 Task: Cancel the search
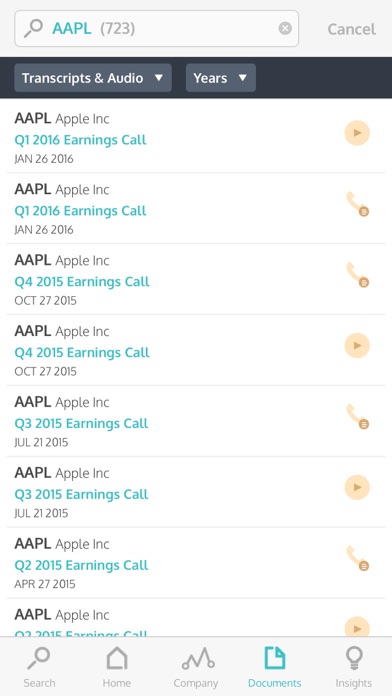(352, 29)
